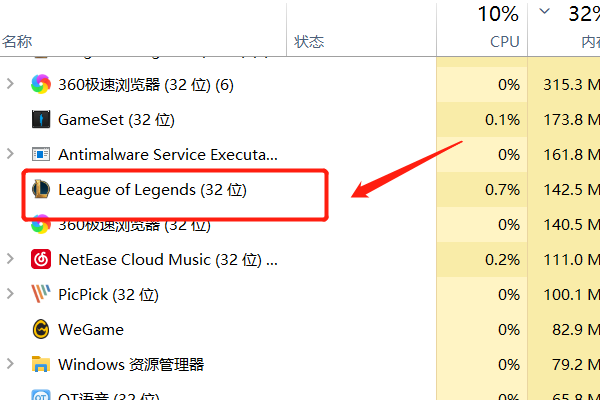Click the memory column sort arrow
Image resolution: width=600 pixels, height=400 pixels.
pos(545,11)
